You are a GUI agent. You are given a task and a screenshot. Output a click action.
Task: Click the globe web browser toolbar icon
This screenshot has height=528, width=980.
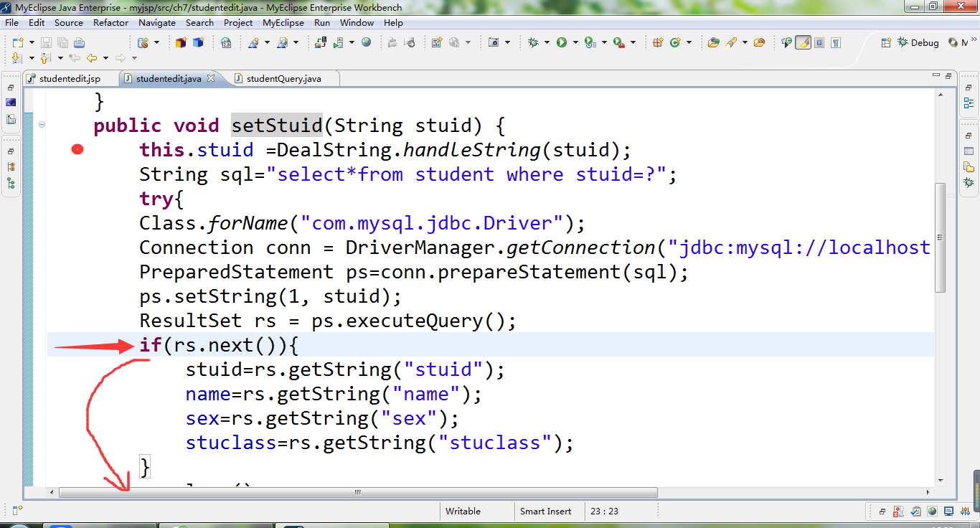coord(366,42)
